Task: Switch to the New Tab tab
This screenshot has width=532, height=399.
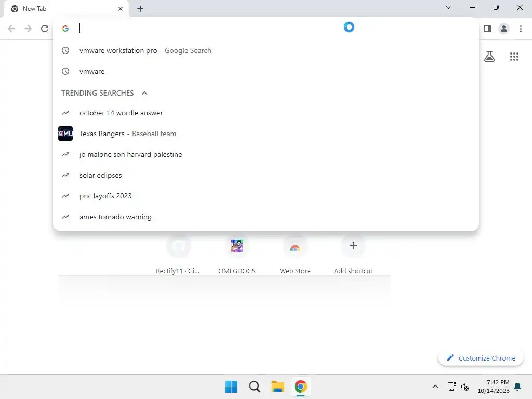Action: pyautogui.click(x=66, y=9)
